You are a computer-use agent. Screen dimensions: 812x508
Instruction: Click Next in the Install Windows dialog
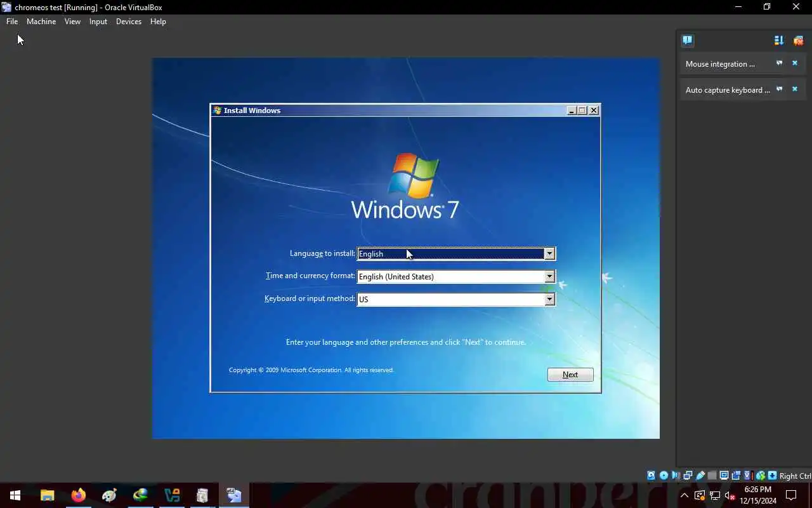point(570,375)
